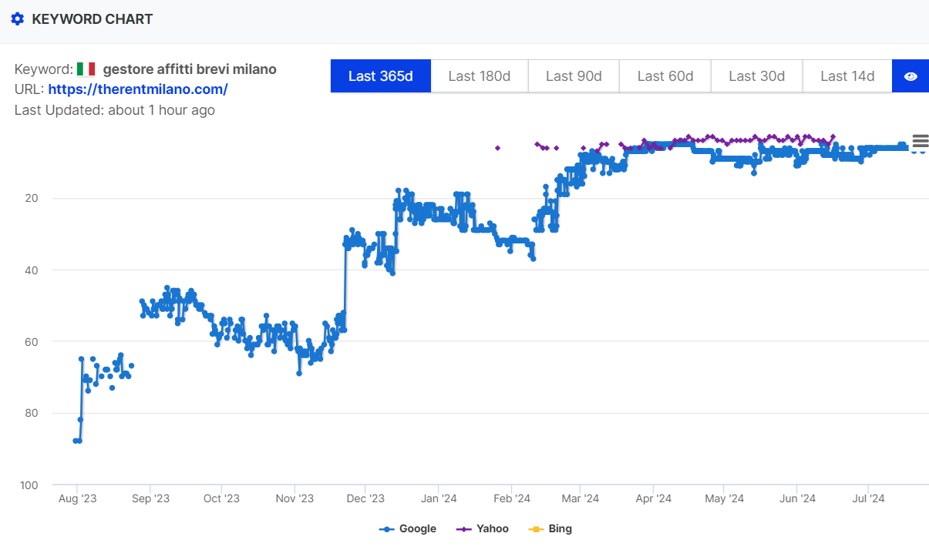The height and width of the screenshot is (560, 929).
Task: Show the Last 90d range
Action: pyautogui.click(x=574, y=76)
